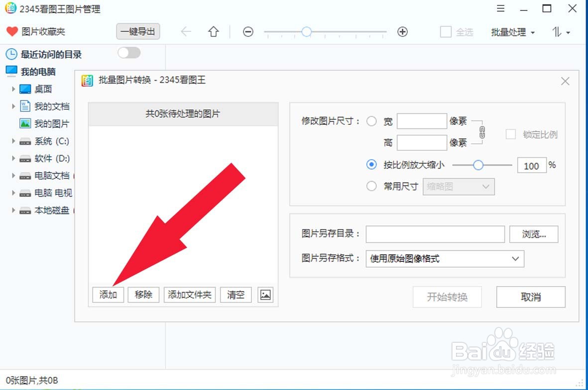Select 最近访问的目录 label in sidebar
588x390 pixels.
point(51,54)
